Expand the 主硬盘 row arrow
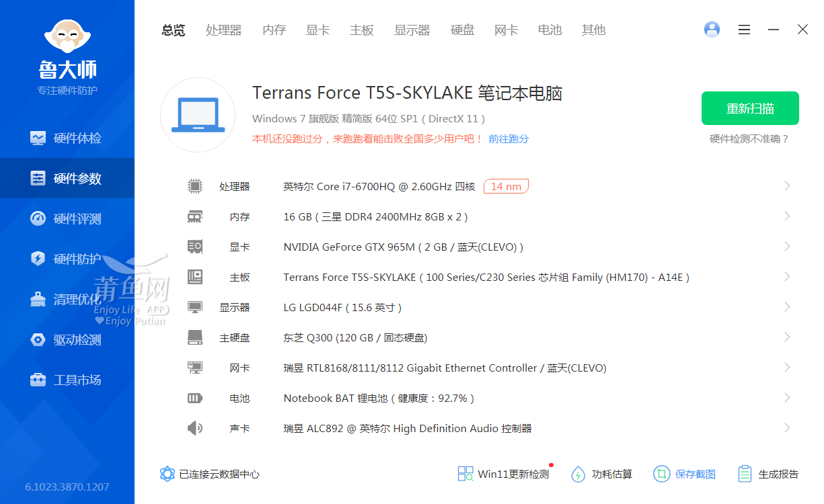 pyautogui.click(x=787, y=337)
